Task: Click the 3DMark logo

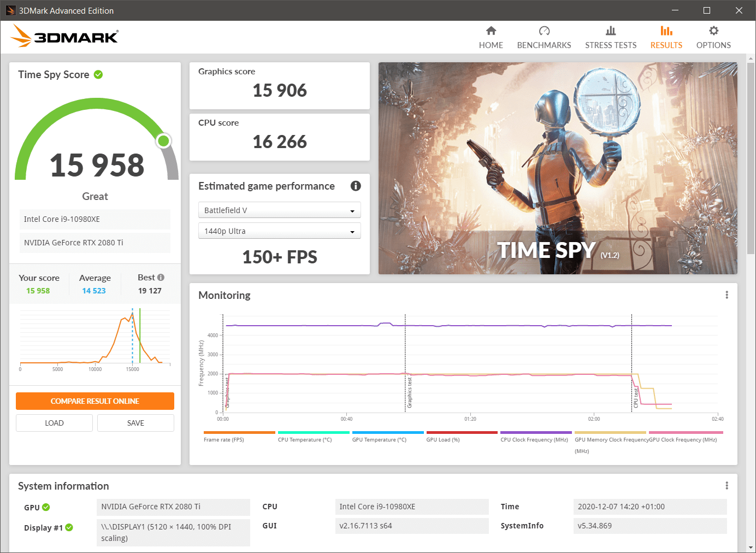Action: click(x=64, y=36)
